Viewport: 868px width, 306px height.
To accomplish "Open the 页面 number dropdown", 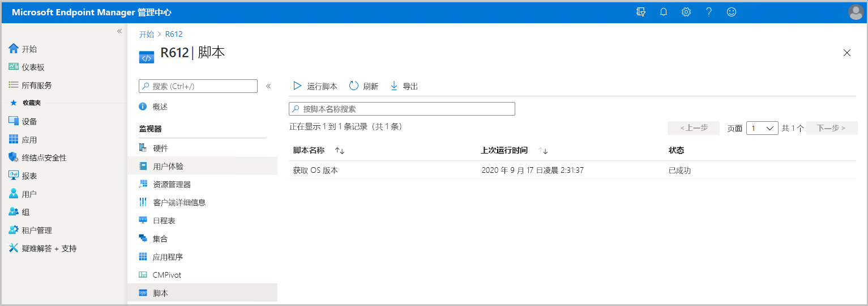I will pos(762,128).
